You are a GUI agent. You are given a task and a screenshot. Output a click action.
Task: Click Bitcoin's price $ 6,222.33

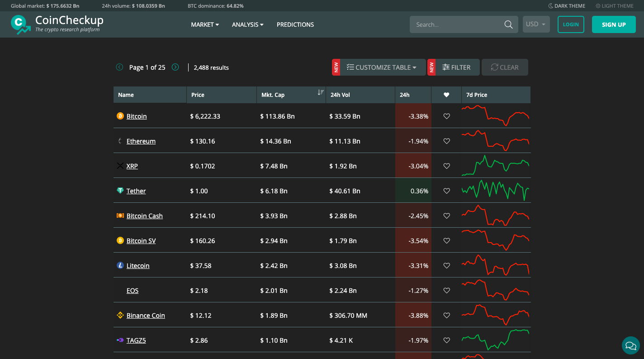pos(205,116)
